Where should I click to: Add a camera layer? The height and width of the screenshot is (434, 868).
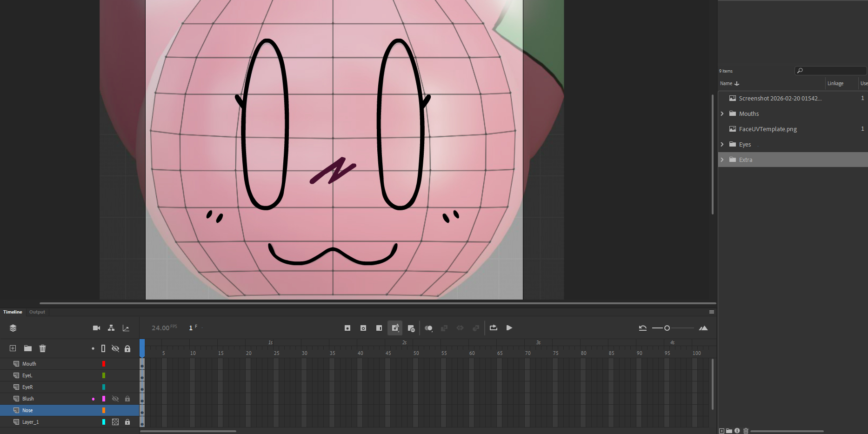pos(96,328)
